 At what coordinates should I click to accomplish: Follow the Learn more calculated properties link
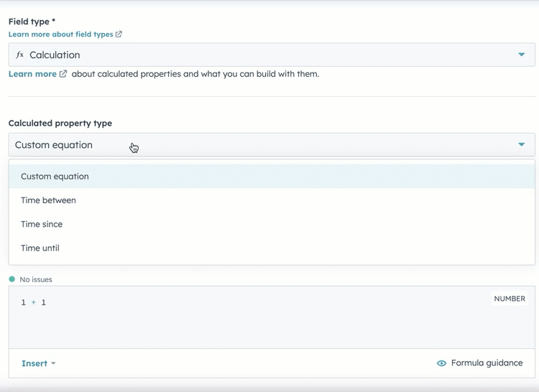coord(32,74)
